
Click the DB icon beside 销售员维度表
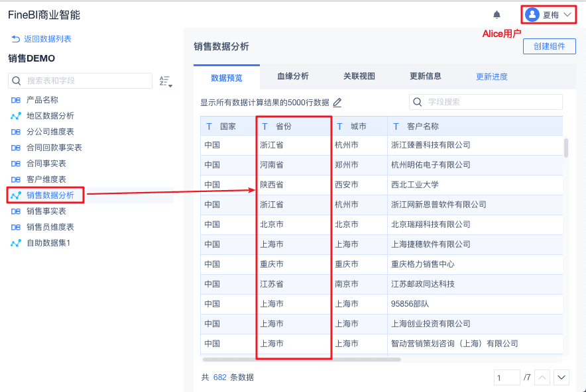[x=16, y=227]
